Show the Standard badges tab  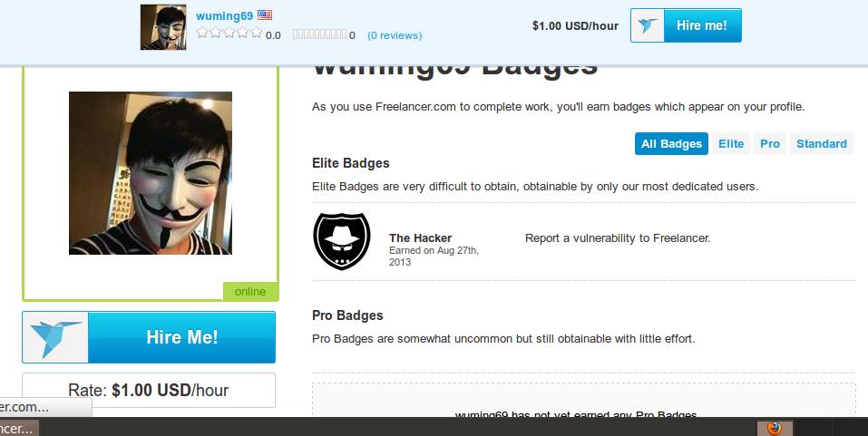(x=822, y=144)
